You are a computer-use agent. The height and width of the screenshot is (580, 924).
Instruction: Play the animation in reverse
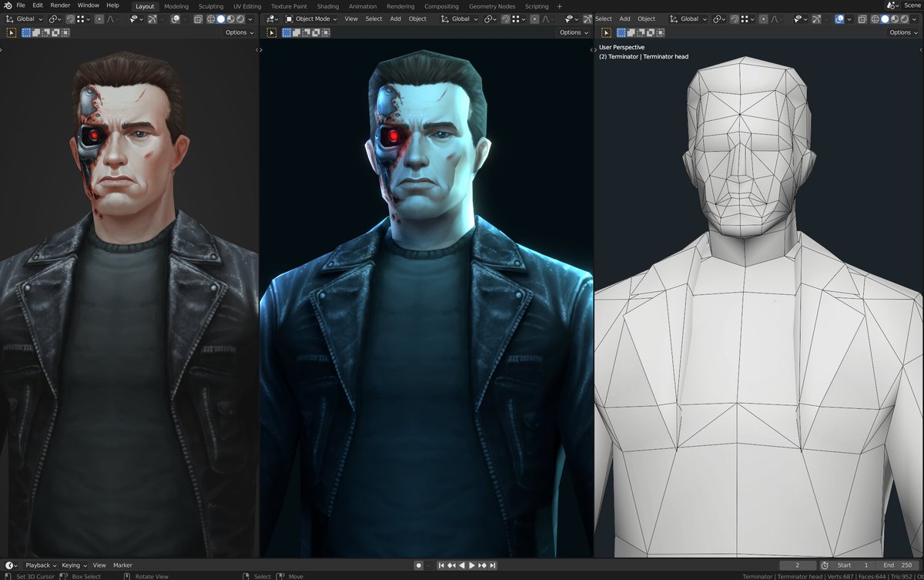pyautogui.click(x=462, y=565)
